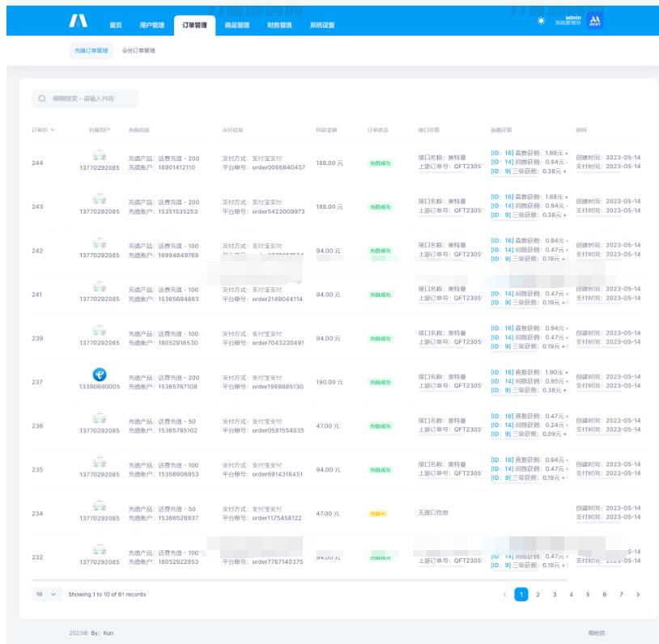Switch to the 会员订单管理 tab
This screenshot has height=644, width=659.
138,50
